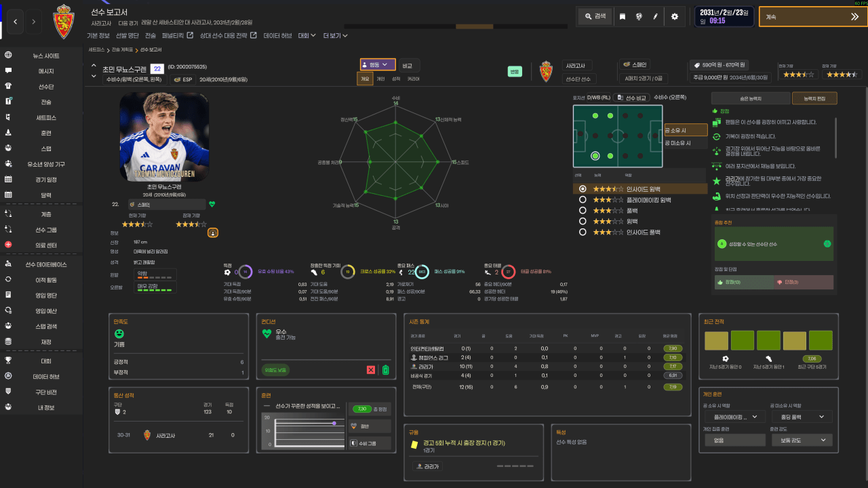Viewport: 868px width, 488px height.
Task: Open the 홀딩 풀백 role dropdown
Action: 802,417
